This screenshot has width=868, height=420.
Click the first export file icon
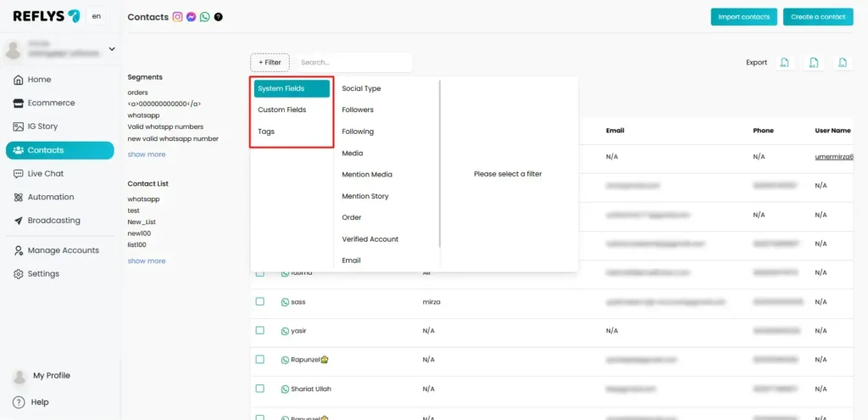784,63
